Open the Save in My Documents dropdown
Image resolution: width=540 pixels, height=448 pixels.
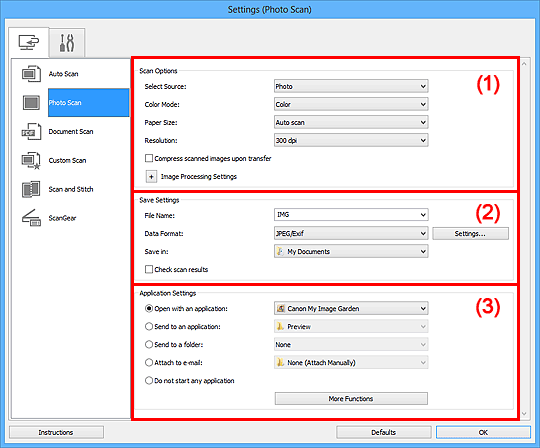pos(351,251)
